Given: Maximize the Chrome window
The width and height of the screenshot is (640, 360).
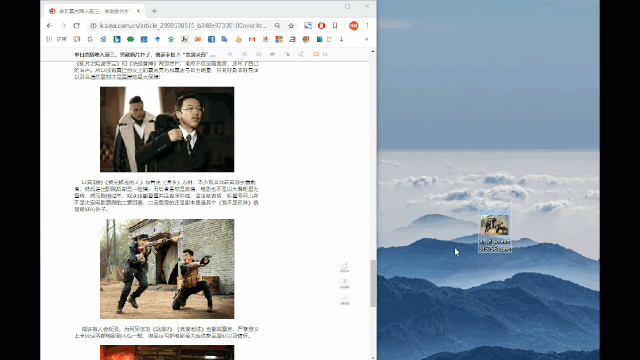Looking at the screenshot, I should point(347,7).
